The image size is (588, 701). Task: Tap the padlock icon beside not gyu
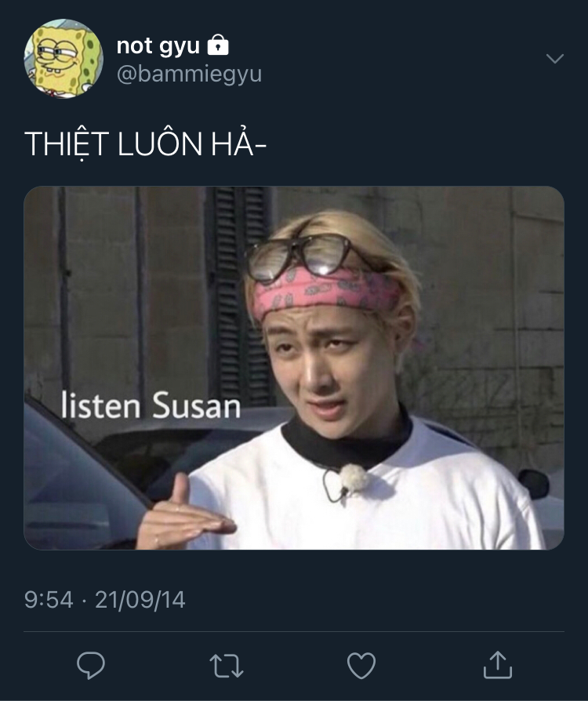[218, 45]
